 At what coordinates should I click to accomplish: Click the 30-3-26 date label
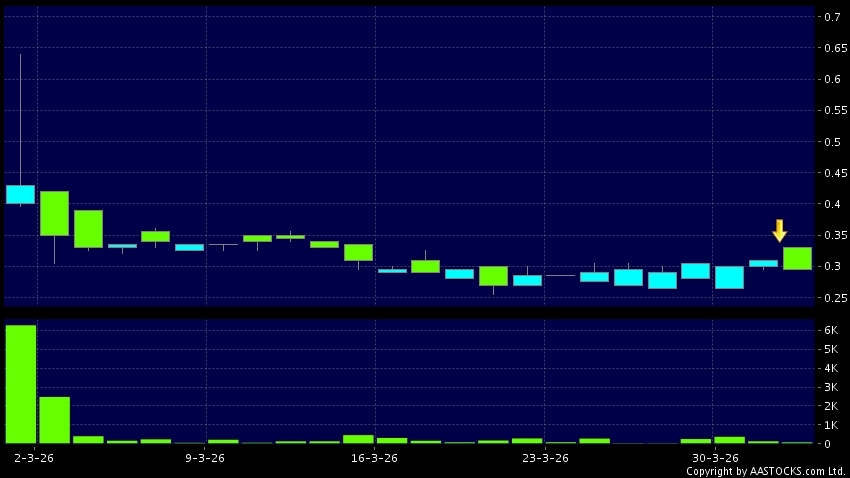coord(715,458)
